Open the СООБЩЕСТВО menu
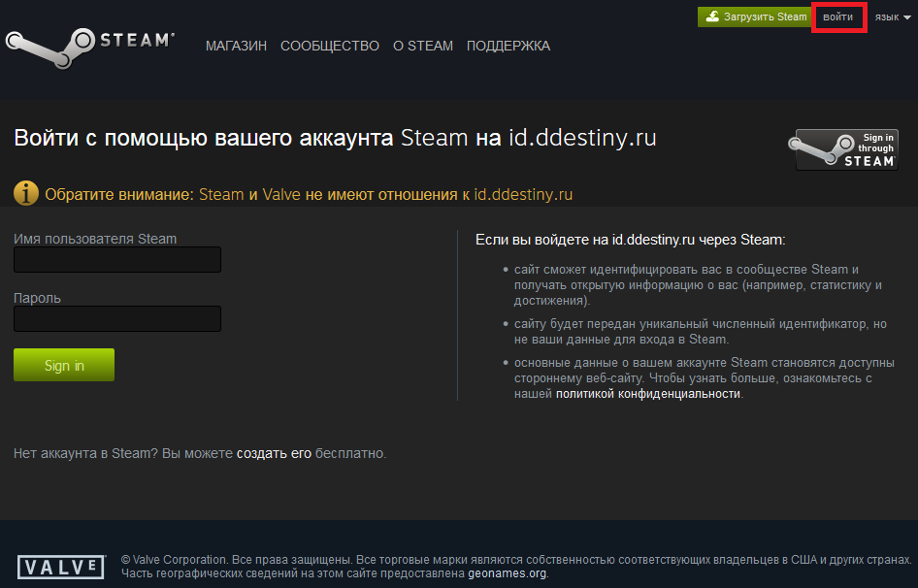The image size is (918, 588). [x=330, y=46]
